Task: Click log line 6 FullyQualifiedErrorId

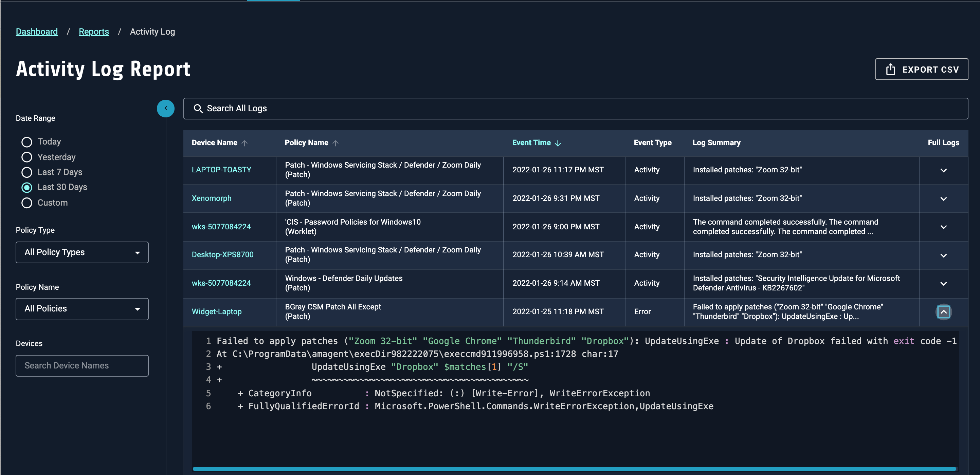Action: point(475,406)
